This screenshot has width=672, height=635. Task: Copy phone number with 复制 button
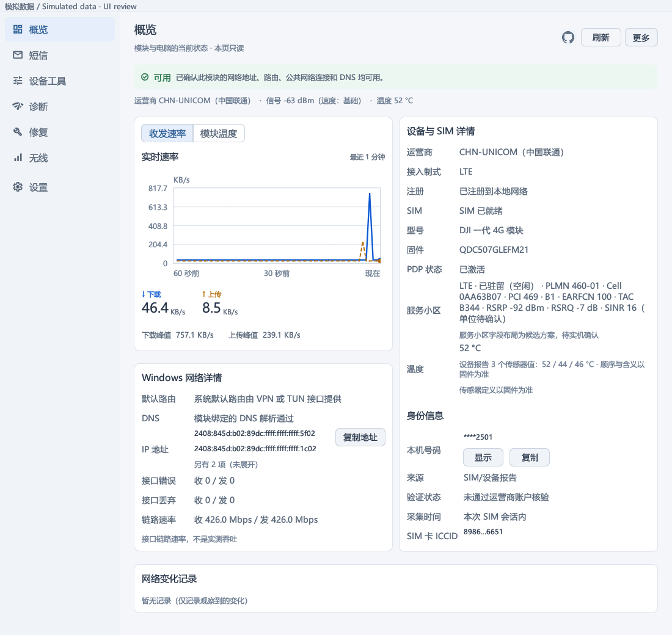(529, 457)
